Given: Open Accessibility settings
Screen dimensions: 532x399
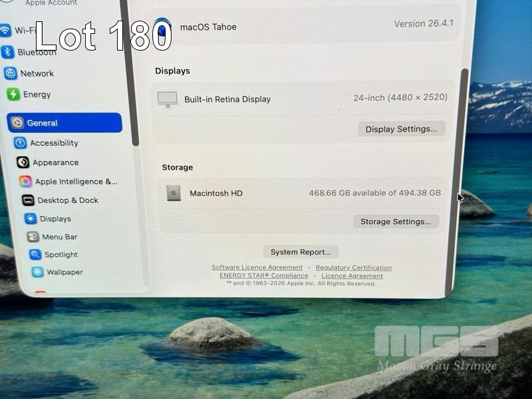Looking at the screenshot, I should [x=54, y=143].
